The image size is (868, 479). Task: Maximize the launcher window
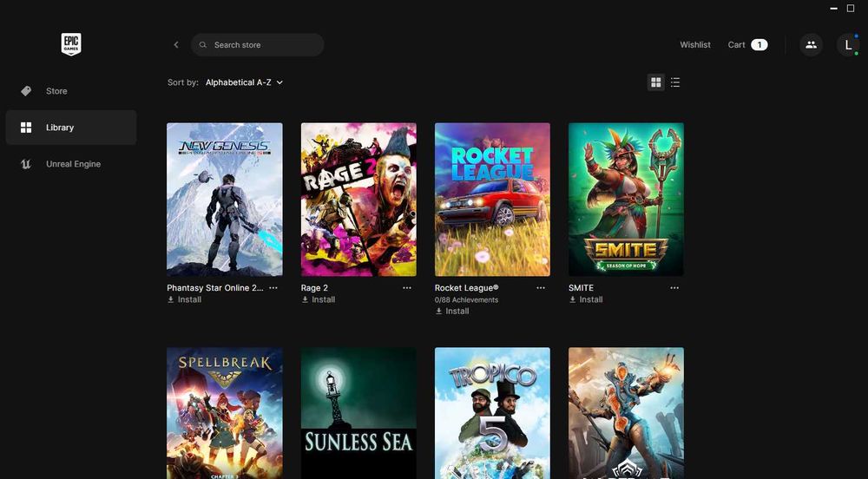851,9
